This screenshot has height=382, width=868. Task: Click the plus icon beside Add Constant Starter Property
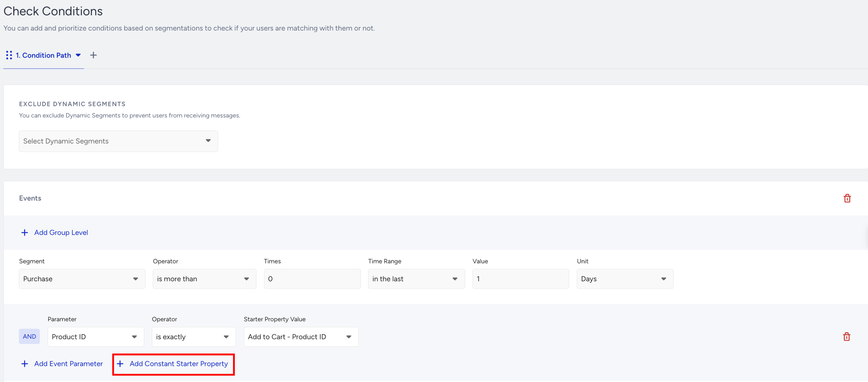coord(120,364)
